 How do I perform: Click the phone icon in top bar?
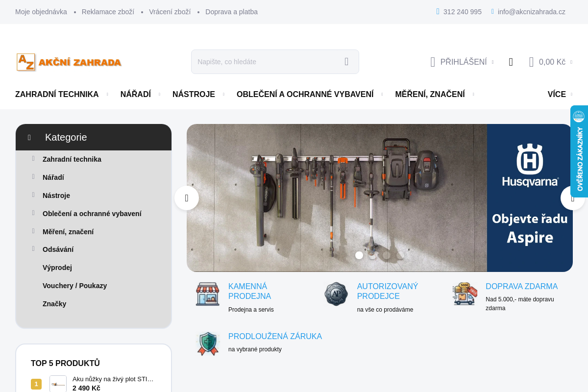(438, 11)
